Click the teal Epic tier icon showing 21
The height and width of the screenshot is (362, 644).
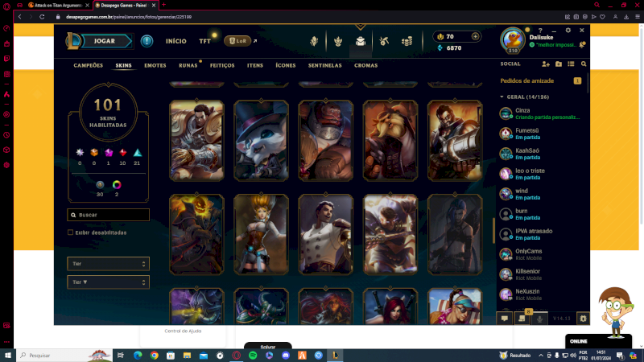click(x=137, y=153)
